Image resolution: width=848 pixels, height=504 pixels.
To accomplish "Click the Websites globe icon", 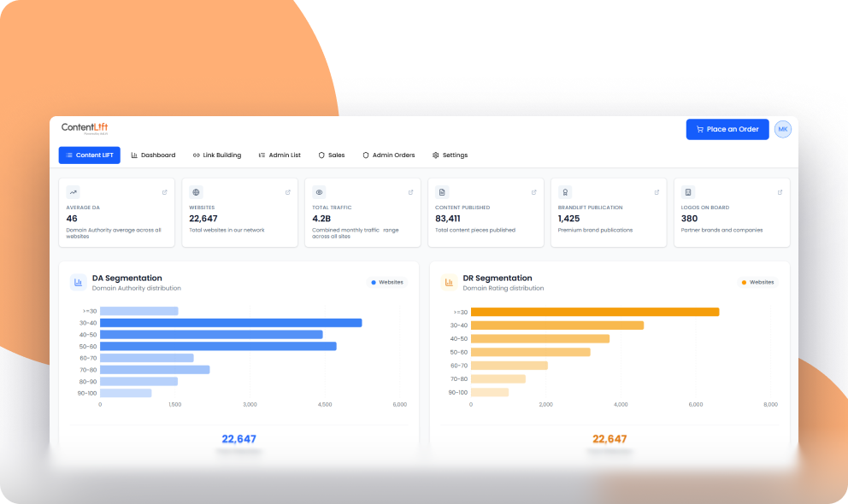I will click(x=197, y=192).
